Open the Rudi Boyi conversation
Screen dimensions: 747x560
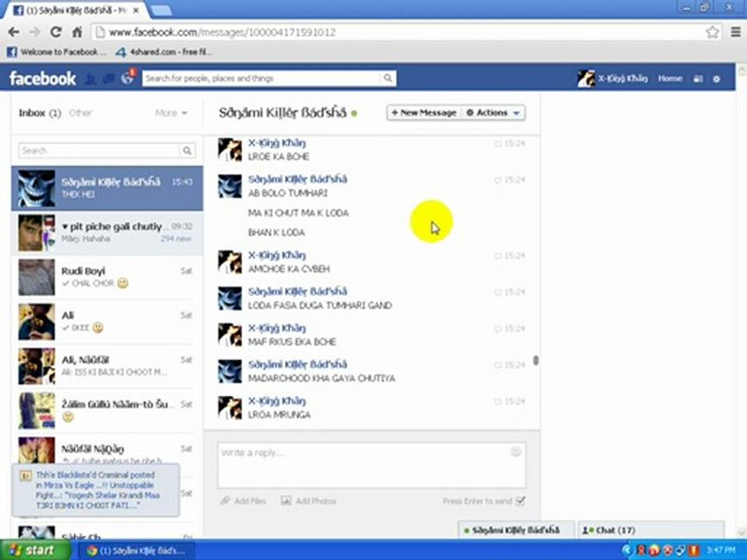point(107,277)
